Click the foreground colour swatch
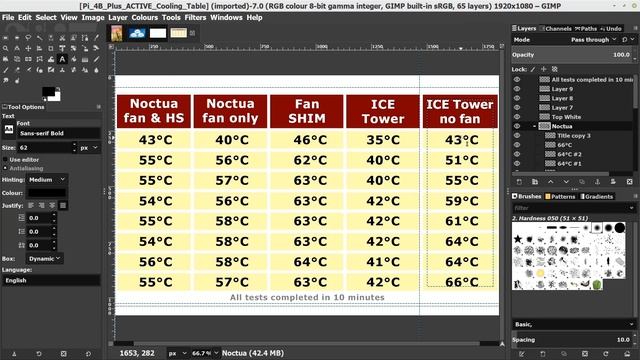Screen dimensions: 640x360 click(x=48, y=92)
